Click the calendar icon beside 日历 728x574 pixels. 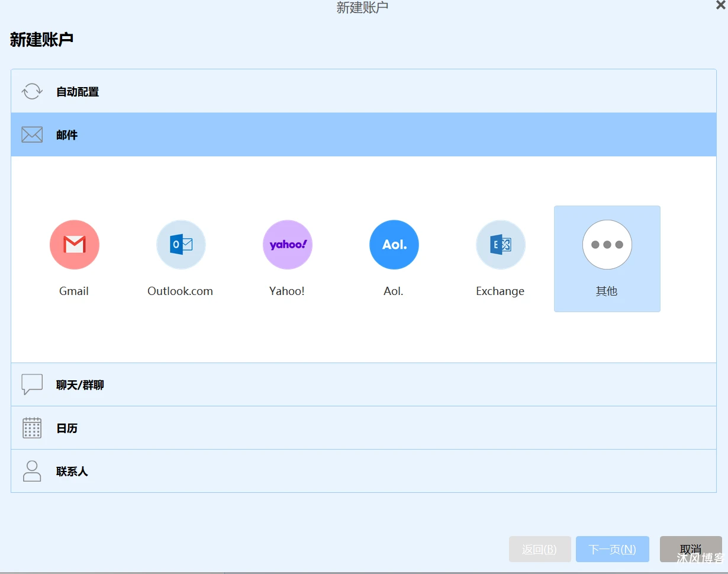click(x=32, y=428)
